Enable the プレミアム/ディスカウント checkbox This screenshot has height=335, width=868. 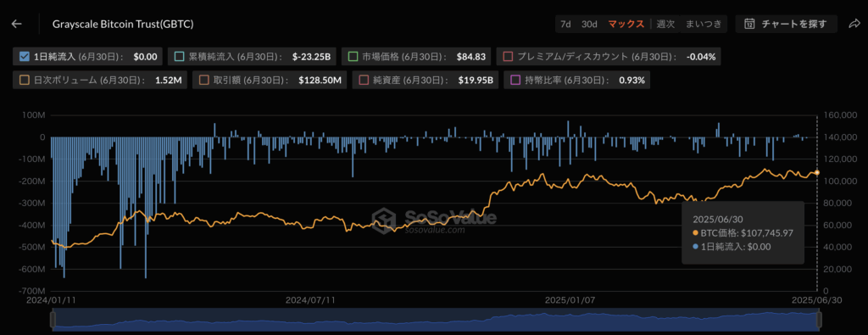(x=509, y=56)
